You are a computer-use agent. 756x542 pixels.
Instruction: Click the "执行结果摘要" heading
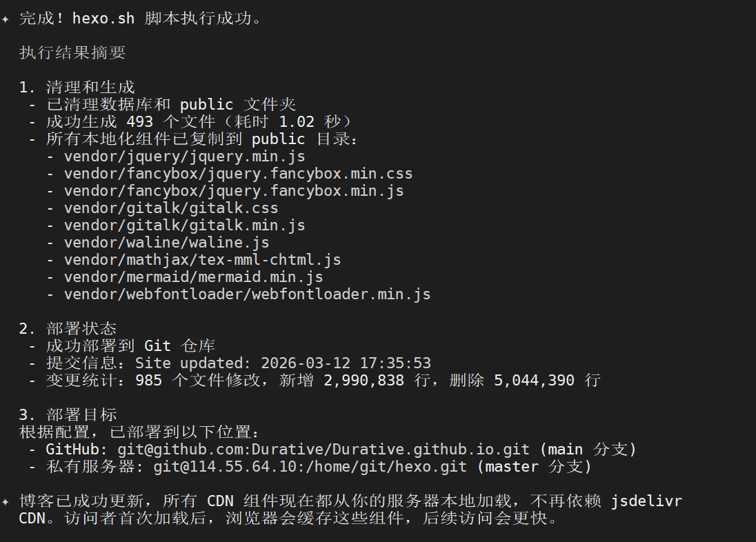point(72,53)
